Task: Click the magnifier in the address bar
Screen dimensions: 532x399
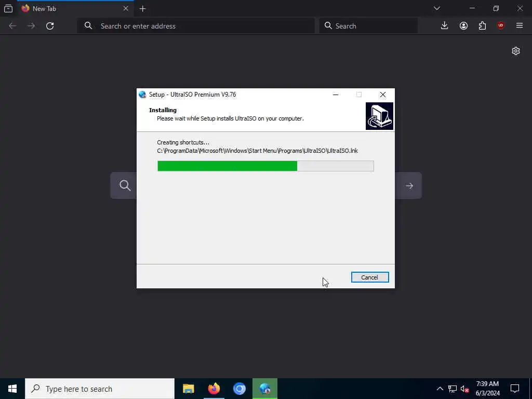Action: point(88,26)
